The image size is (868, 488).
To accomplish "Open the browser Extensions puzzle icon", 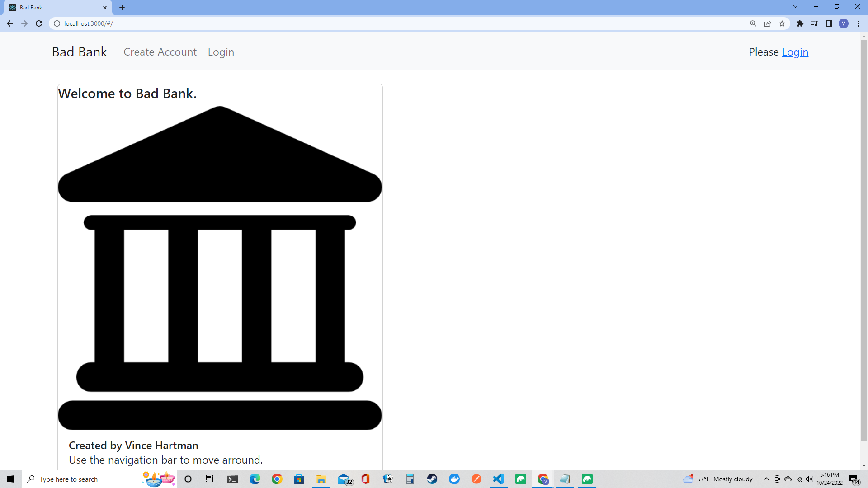I will pyautogui.click(x=800, y=23).
